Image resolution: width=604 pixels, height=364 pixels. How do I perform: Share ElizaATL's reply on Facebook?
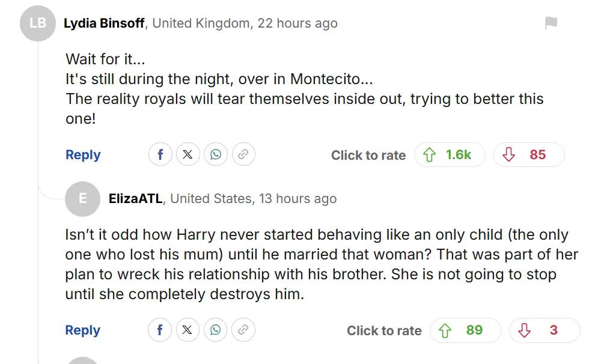coord(160,330)
